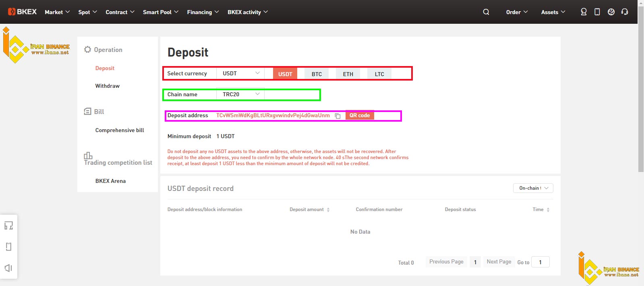
Task: Sort records by Deposit amount arrows
Action: 328,210
